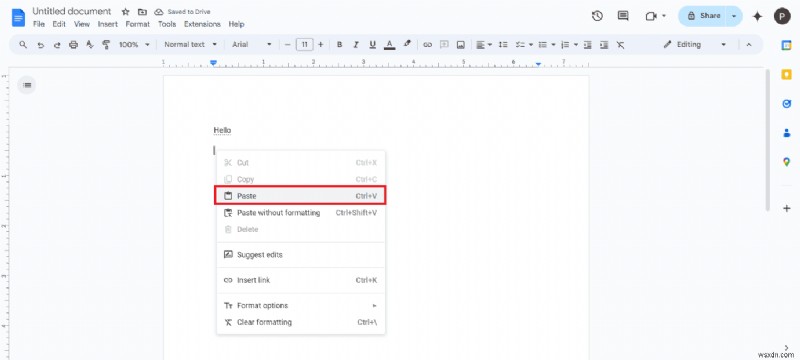Open the Gemini sparkle icon
The width and height of the screenshot is (800, 360).
tap(758, 16)
